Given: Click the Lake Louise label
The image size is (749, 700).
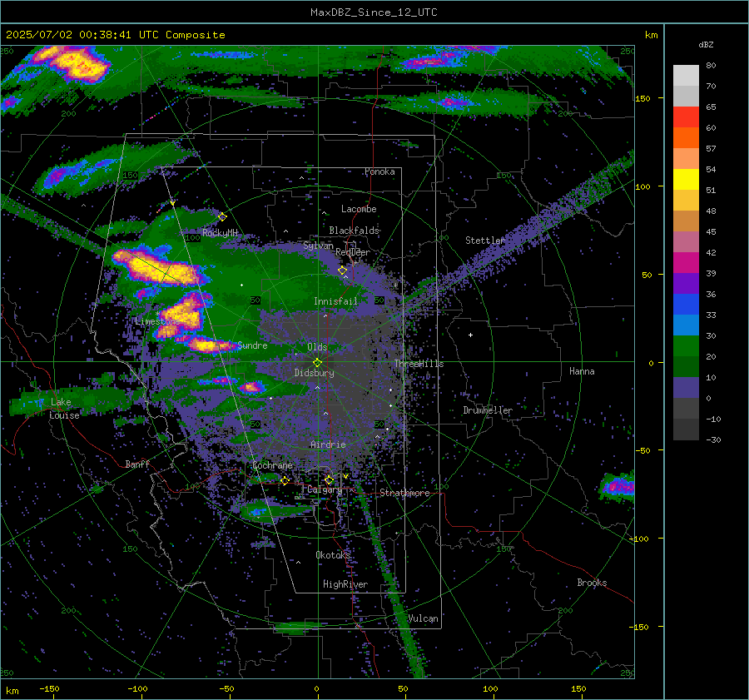Looking at the screenshot, I should (64, 409).
